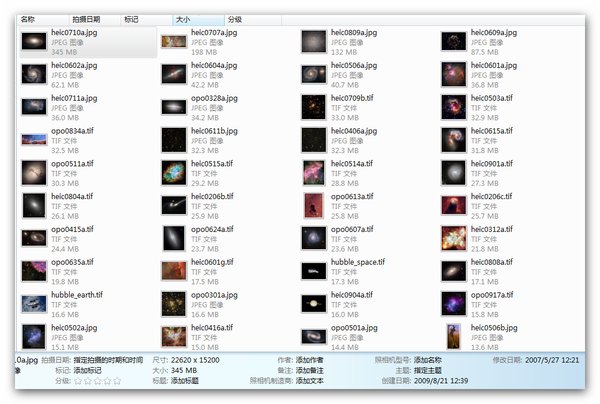
Task: Click file name heic0601g.tif
Action: click(212, 262)
